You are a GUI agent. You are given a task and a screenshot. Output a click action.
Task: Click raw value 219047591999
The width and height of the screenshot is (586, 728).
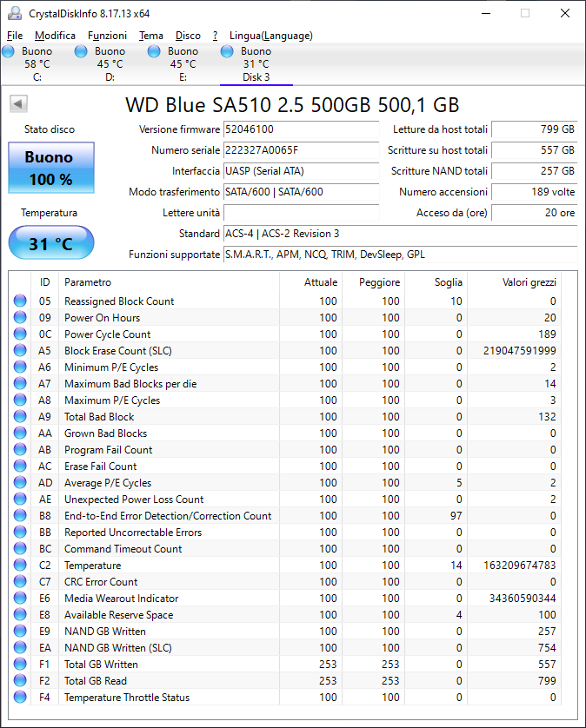click(520, 351)
